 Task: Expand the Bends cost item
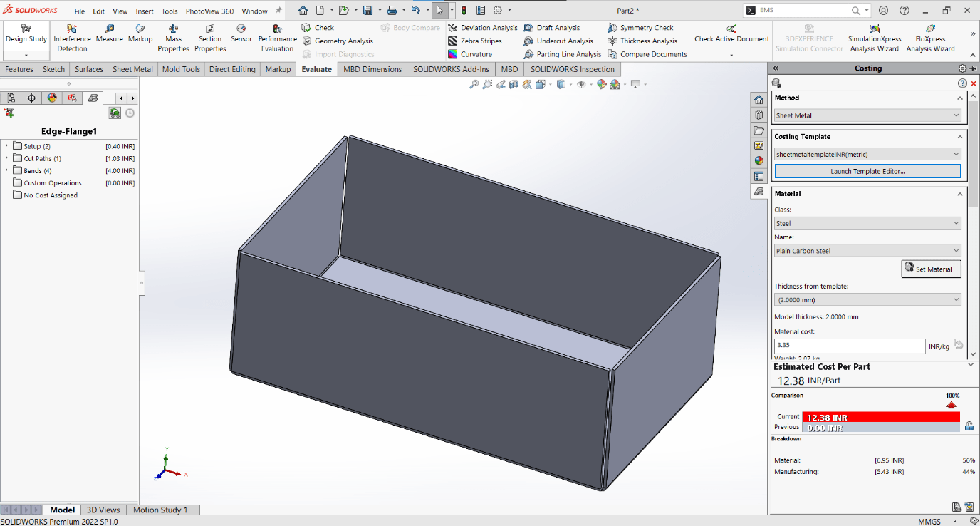[6, 170]
